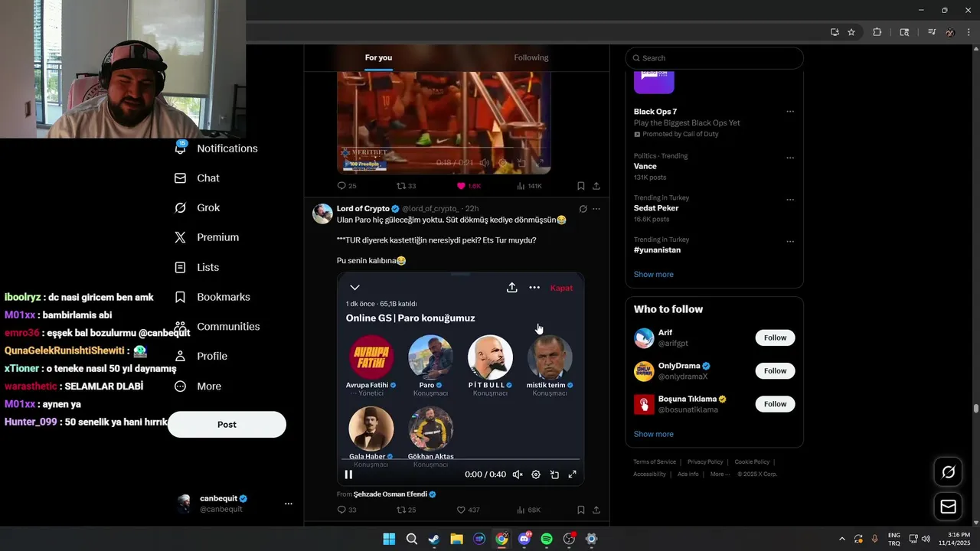The height and width of the screenshot is (551, 980).
Task: Unmute the embedded video's sound
Action: point(518,474)
